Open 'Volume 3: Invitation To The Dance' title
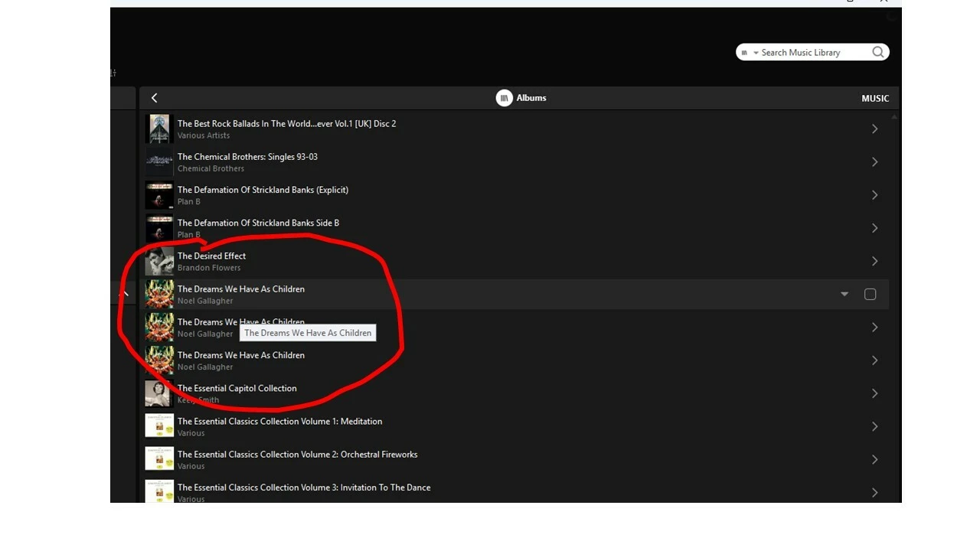 [304, 487]
